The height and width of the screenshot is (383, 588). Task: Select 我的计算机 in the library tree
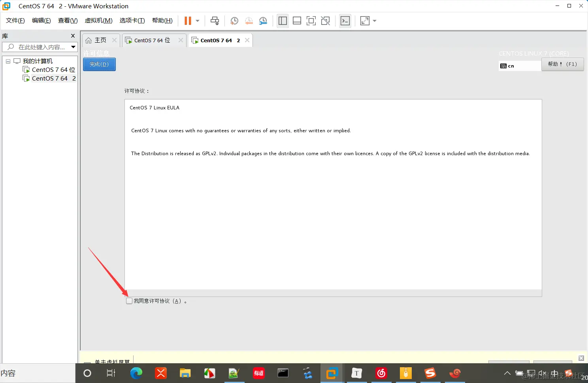point(38,61)
